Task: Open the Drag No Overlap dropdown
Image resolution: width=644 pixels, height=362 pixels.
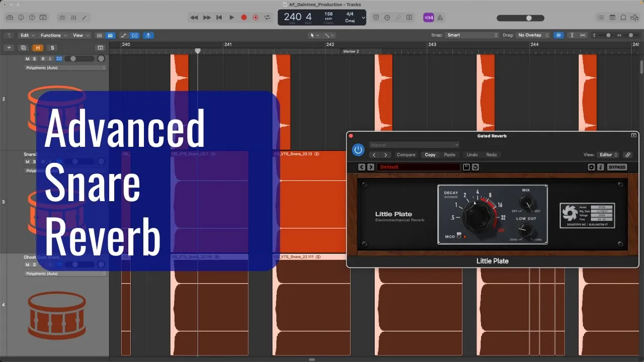Action: 532,35
